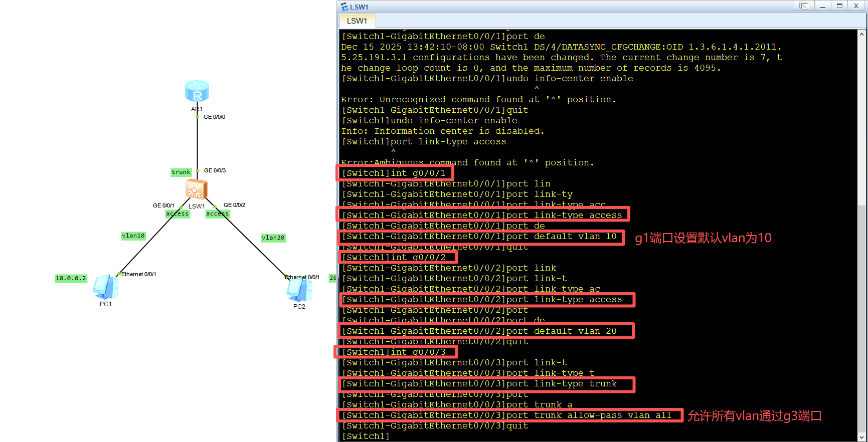
Task: Click the '[Switch1]int g0/0/1' line
Action: [394, 173]
